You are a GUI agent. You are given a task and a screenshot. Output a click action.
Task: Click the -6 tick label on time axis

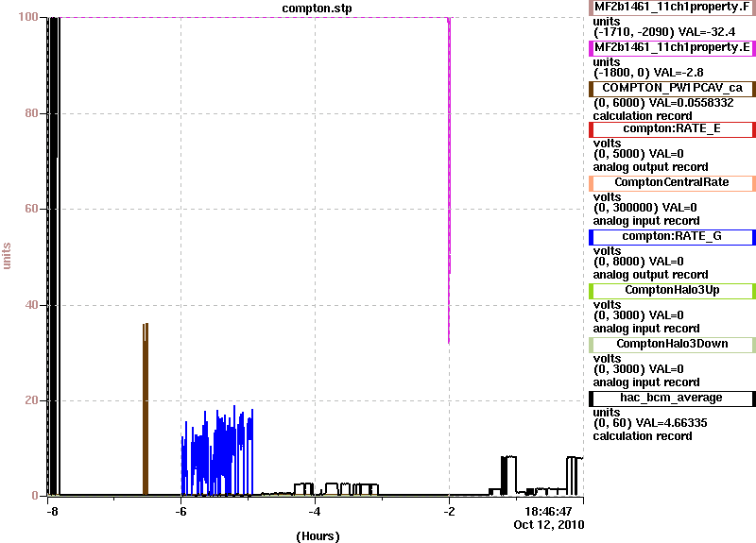[180, 511]
